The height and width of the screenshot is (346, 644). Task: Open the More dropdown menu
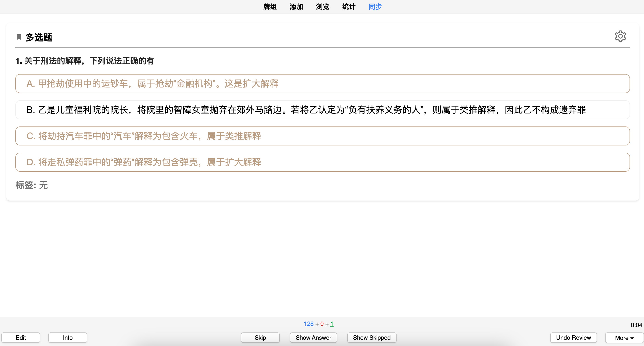point(624,338)
